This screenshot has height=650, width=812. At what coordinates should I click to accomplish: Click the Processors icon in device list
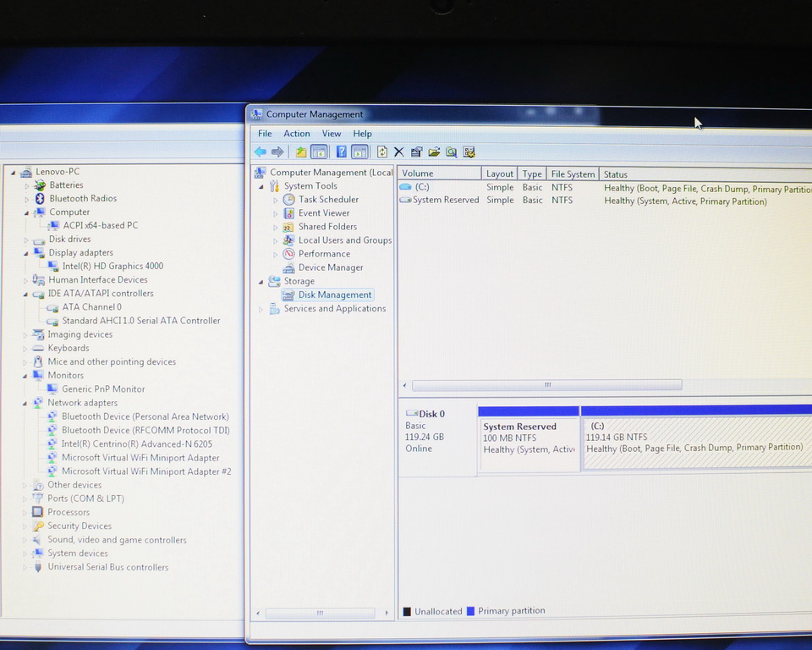point(37,512)
